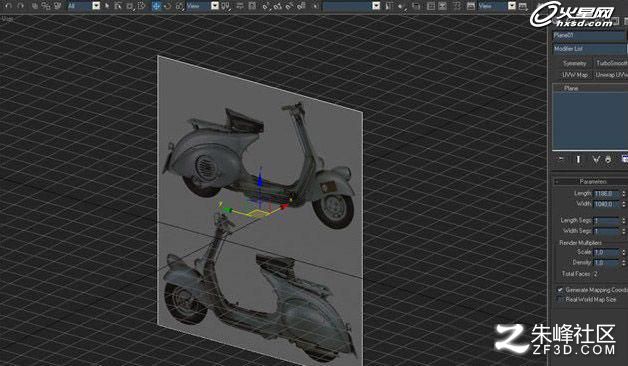The height and width of the screenshot is (366, 628).
Task: Click the Redo arrow icon
Action: (20, 6)
